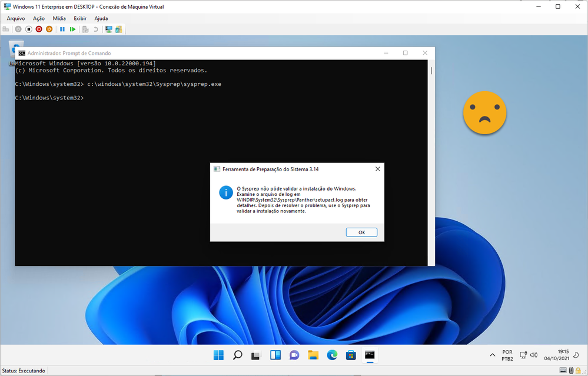Click the greyed Start VM toolbar icon
This screenshot has width=588, height=376.
point(18,29)
